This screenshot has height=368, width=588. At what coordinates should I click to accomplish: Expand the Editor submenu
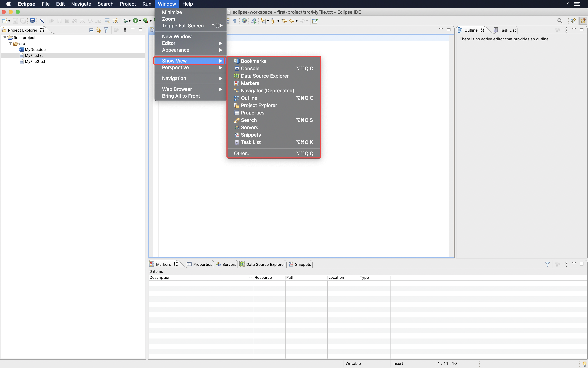[191, 43]
